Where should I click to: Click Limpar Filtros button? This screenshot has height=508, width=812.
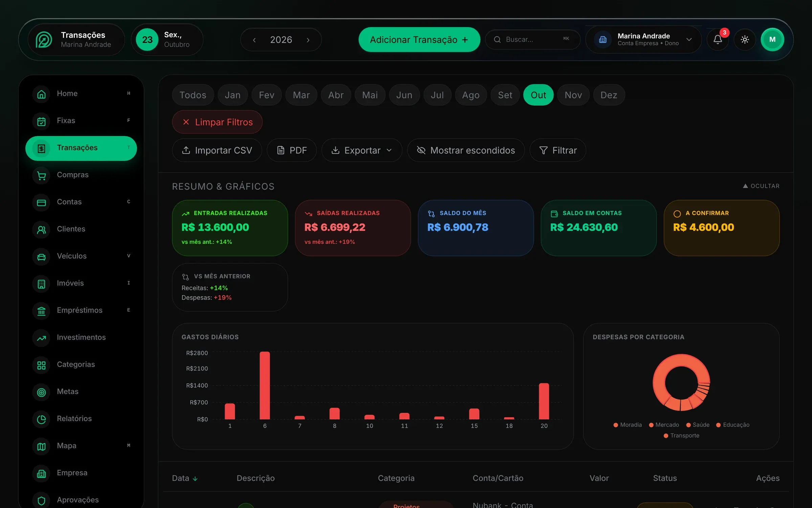217,122
